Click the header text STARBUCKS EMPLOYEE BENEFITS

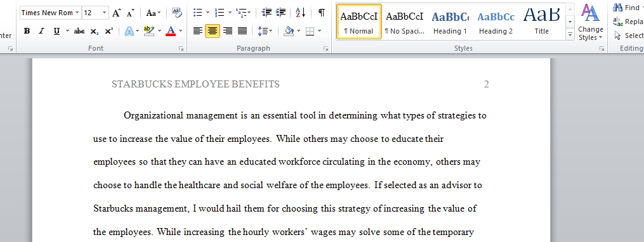pos(195,84)
